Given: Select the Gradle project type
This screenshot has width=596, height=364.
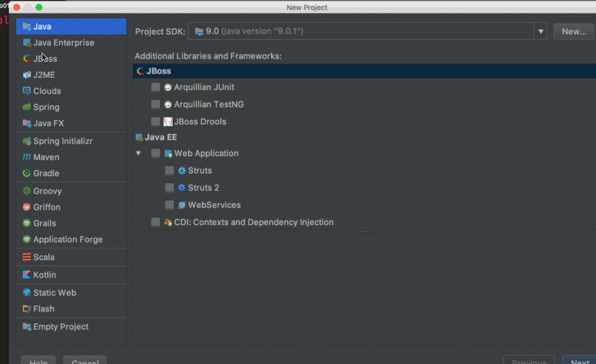Looking at the screenshot, I should [x=71, y=173].
